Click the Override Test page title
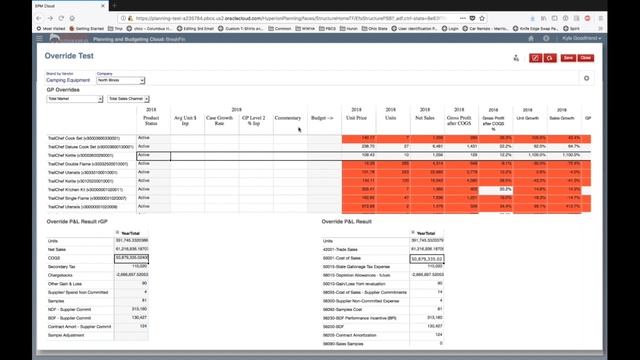The image size is (640, 360). [x=69, y=56]
